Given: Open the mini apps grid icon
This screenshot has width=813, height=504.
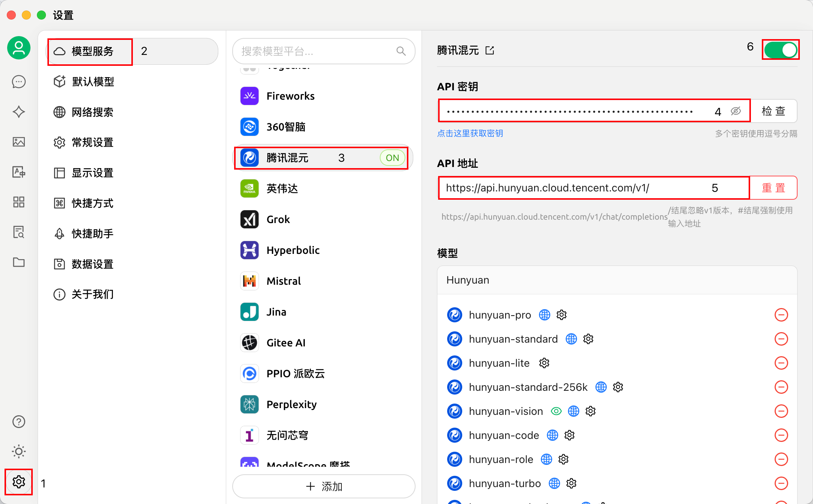Looking at the screenshot, I should [19, 202].
